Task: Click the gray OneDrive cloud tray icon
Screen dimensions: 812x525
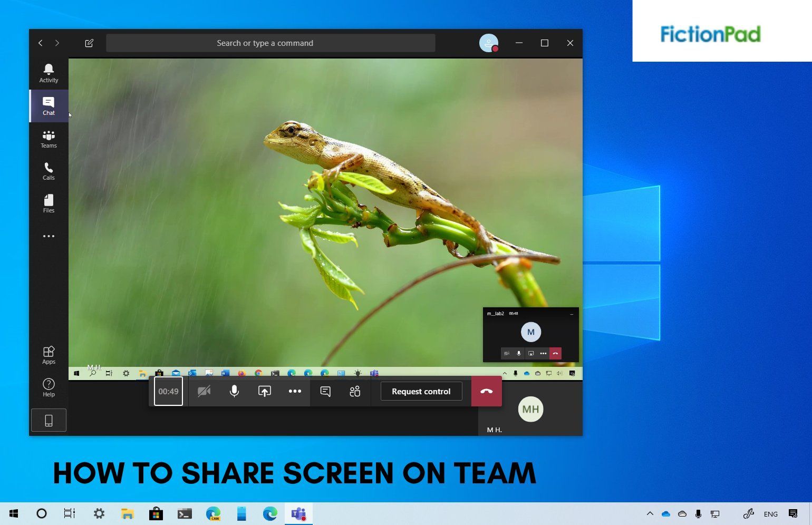Action: point(682,513)
